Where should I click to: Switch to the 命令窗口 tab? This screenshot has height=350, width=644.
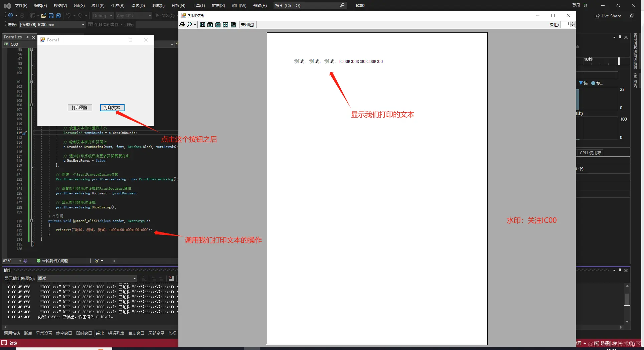pos(64,333)
